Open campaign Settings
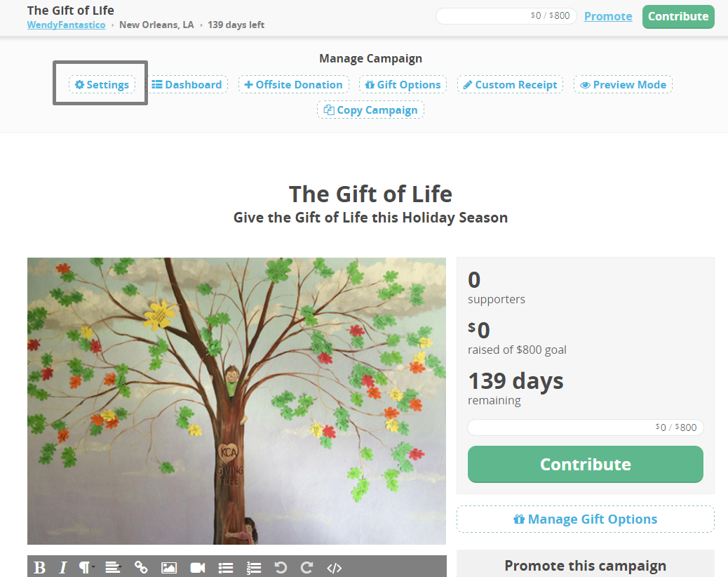 click(102, 85)
